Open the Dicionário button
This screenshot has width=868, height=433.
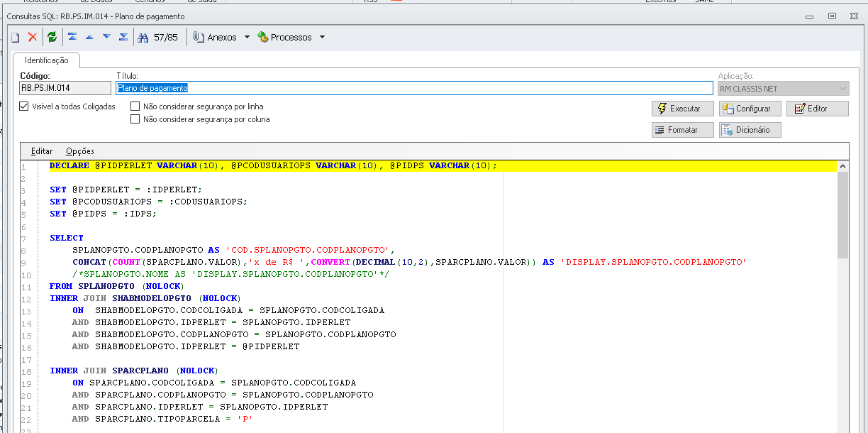750,130
